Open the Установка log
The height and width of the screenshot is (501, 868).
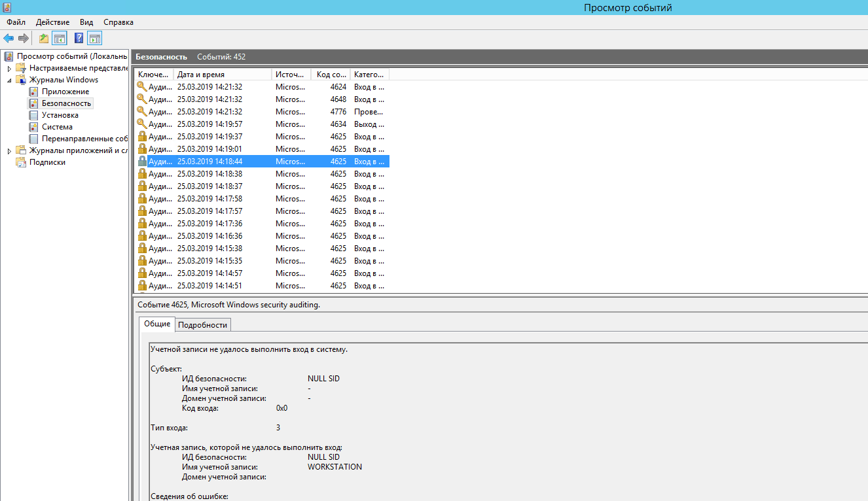click(x=54, y=115)
